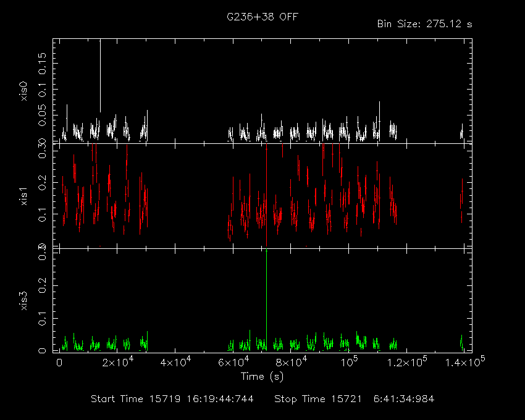The height and width of the screenshot is (420, 525).
Task: Click the tall white spike in xis0 panel
Action: pyautogui.click(x=100, y=75)
